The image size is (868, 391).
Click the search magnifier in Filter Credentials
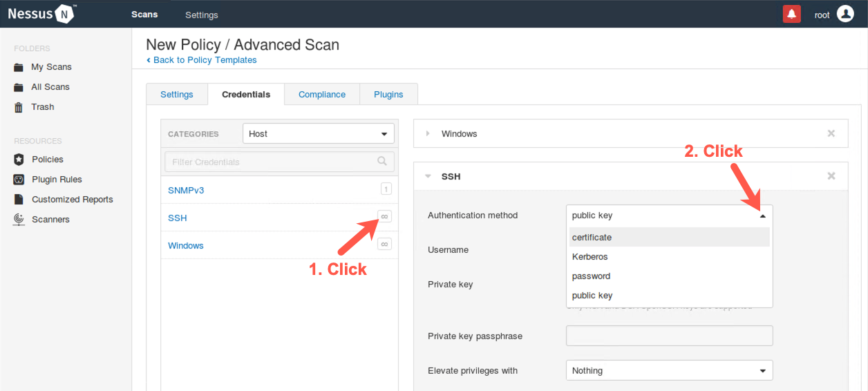click(x=382, y=161)
